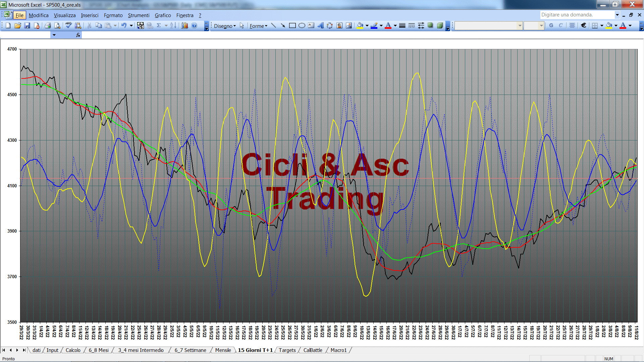Open the Visualizza menu
This screenshot has height=362, width=644.
pos(65,15)
